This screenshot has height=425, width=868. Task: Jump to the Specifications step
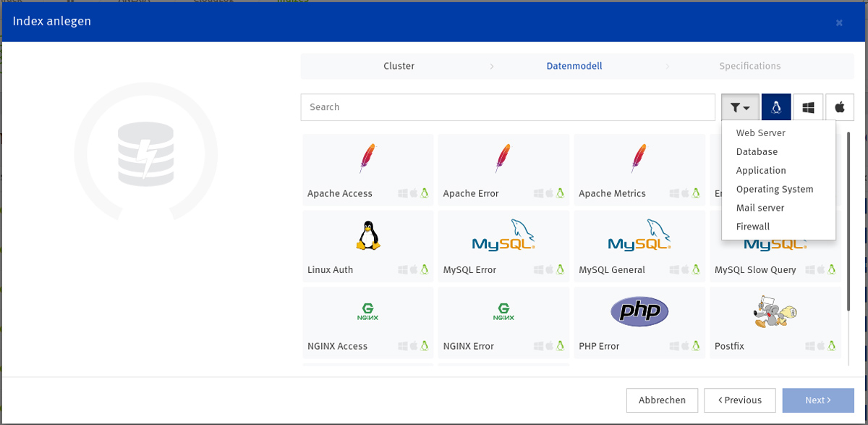749,66
